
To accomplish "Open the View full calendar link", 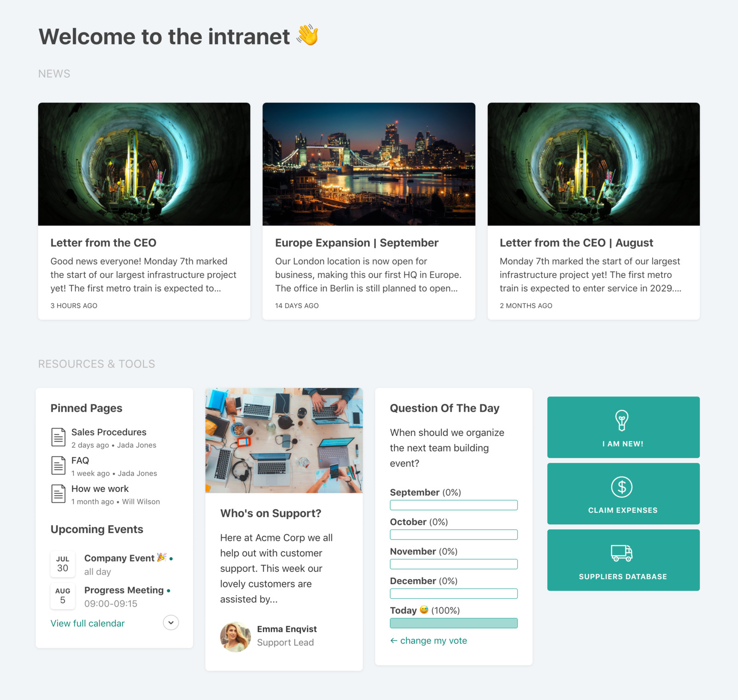I will pyautogui.click(x=88, y=623).
